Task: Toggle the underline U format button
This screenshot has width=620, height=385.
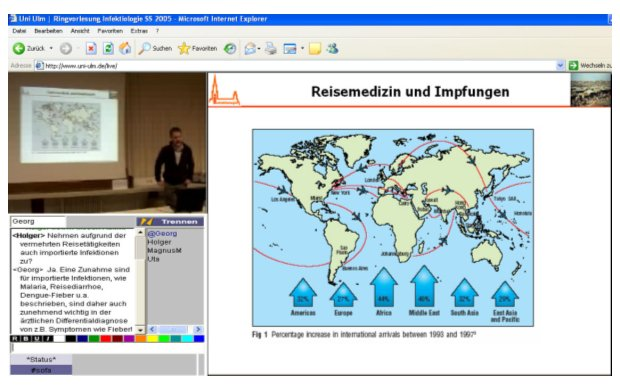Action: (36, 339)
